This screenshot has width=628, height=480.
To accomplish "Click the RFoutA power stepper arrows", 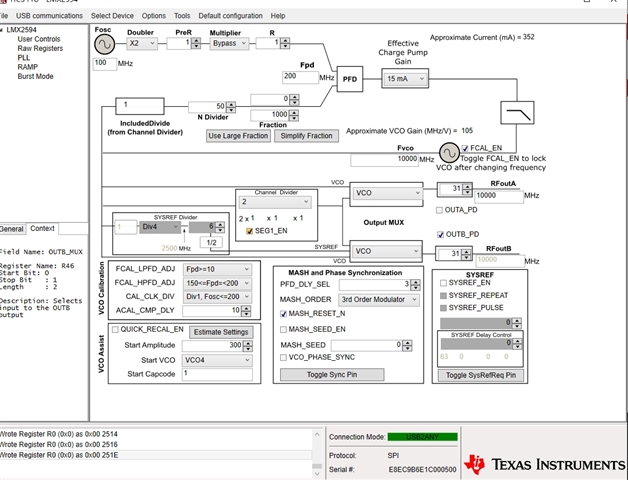I will tap(467, 189).
